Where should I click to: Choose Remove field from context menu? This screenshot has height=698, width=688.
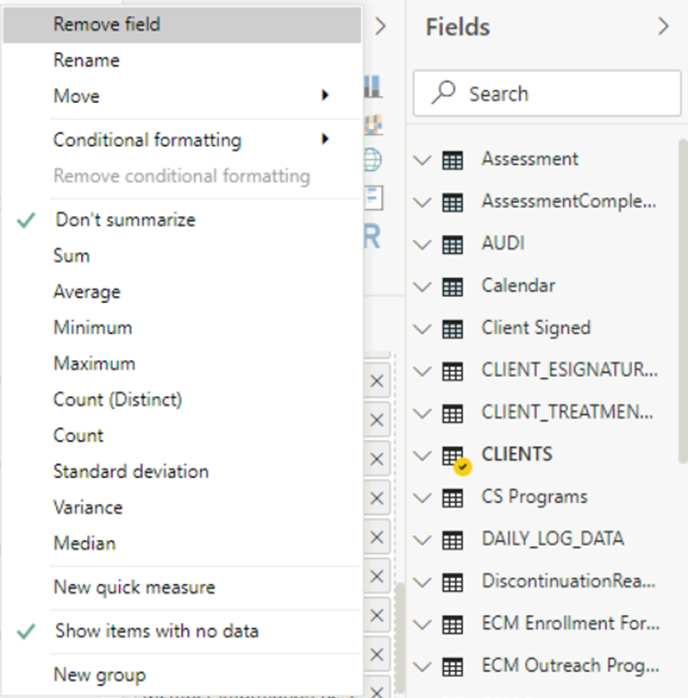(182, 24)
